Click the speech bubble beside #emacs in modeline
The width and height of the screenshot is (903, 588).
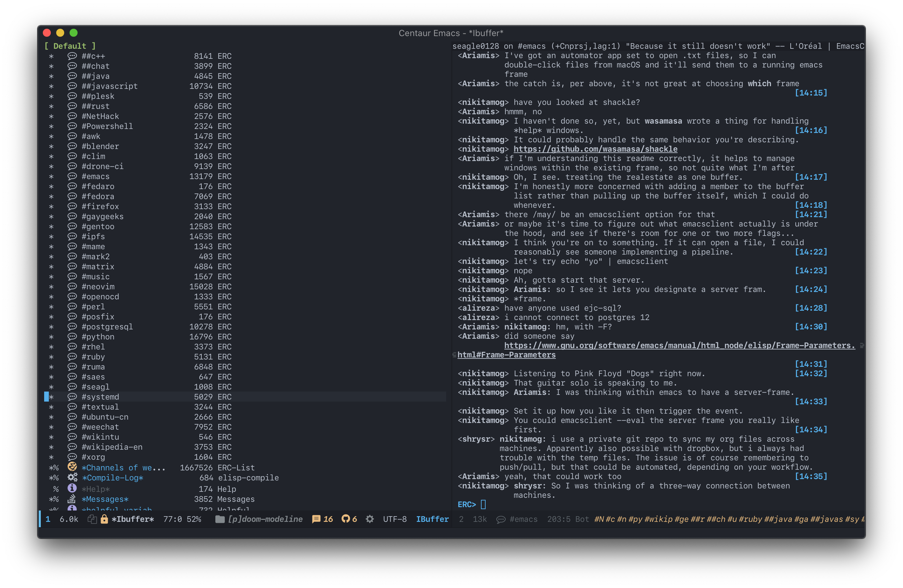click(501, 519)
